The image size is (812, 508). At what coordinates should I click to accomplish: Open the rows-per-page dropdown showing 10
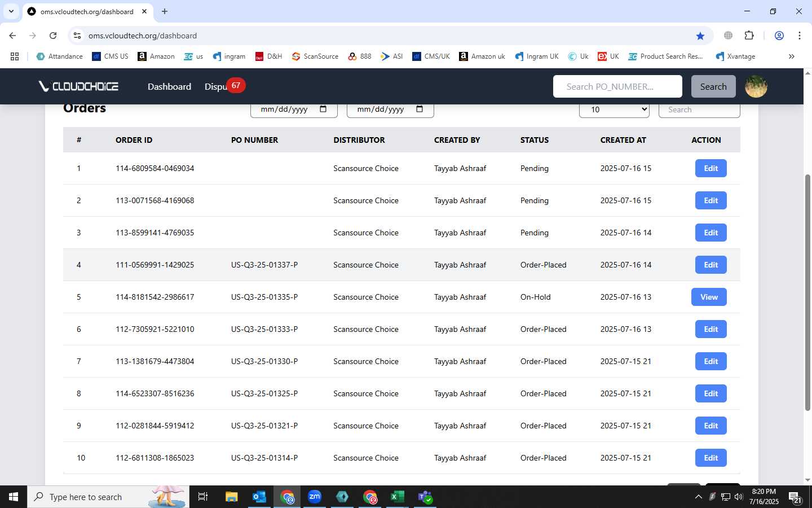(x=614, y=110)
